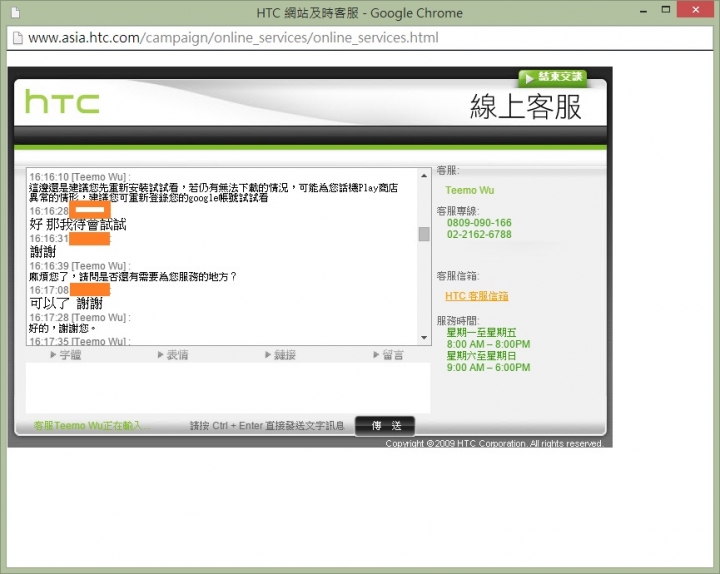Screen dimensions: 720x574
Task: Click the chat scrollbar up arrow
Action: click(424, 176)
